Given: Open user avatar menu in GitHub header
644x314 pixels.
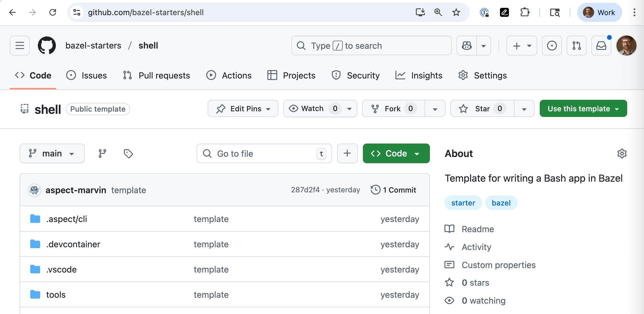Looking at the screenshot, I should [626, 45].
